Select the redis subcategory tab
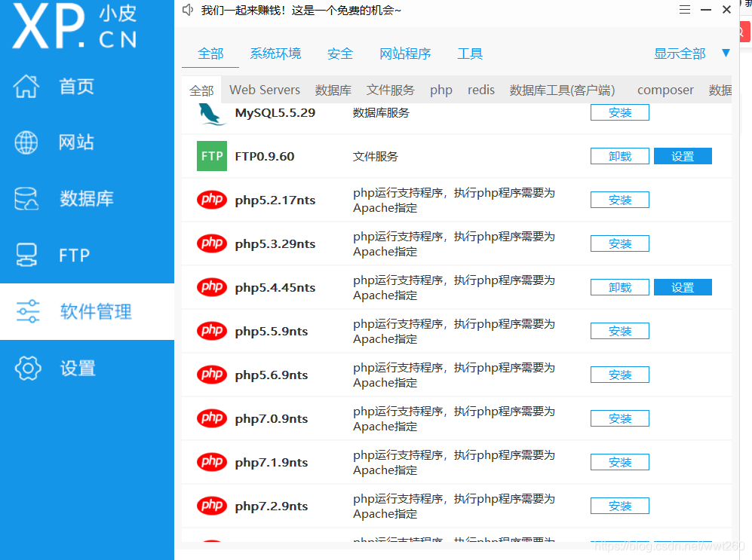 (481, 90)
